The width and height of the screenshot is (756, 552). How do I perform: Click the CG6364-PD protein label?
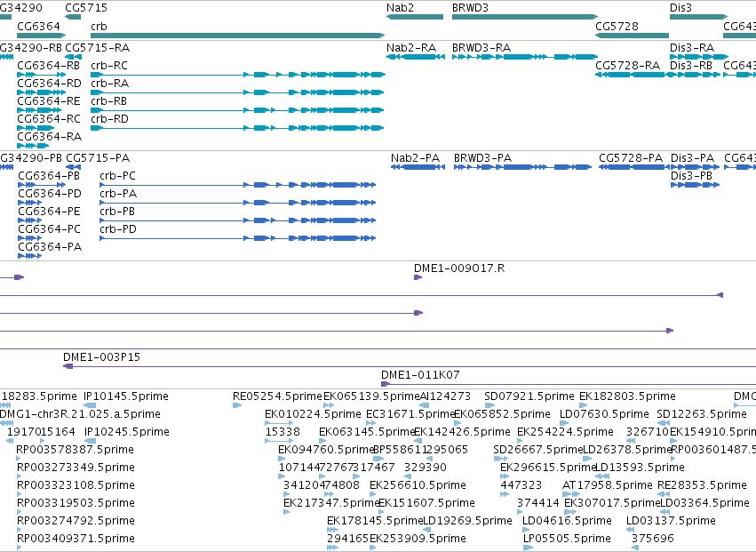pyautogui.click(x=50, y=194)
